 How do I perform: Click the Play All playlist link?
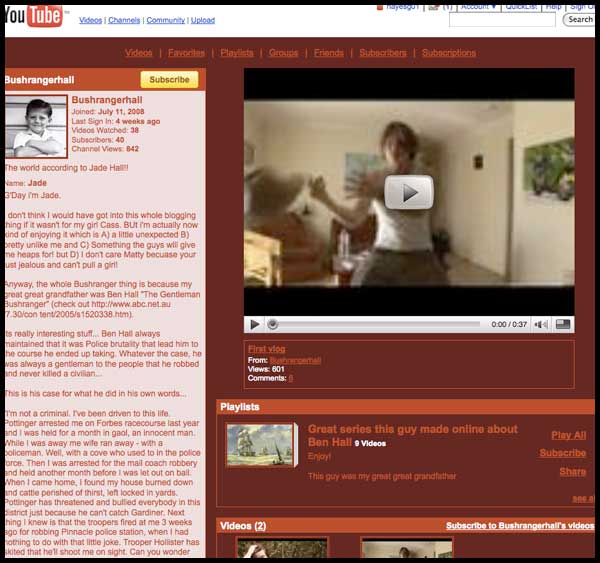[x=568, y=435]
